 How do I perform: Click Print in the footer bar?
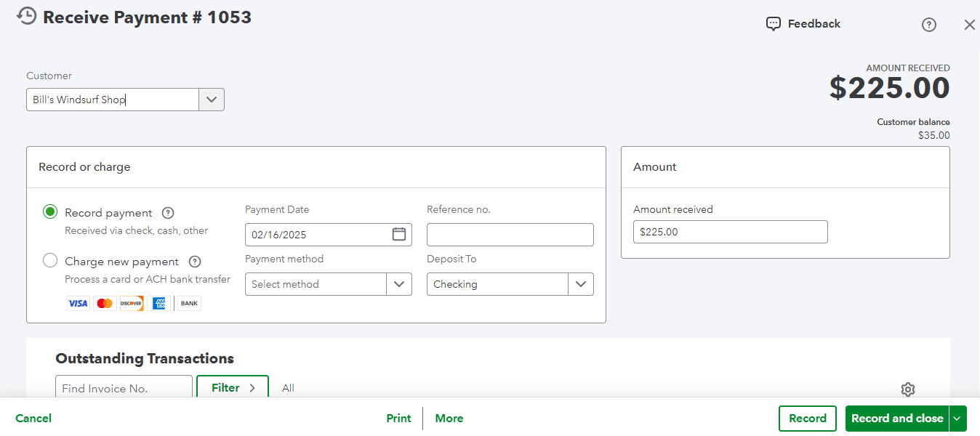(398, 419)
